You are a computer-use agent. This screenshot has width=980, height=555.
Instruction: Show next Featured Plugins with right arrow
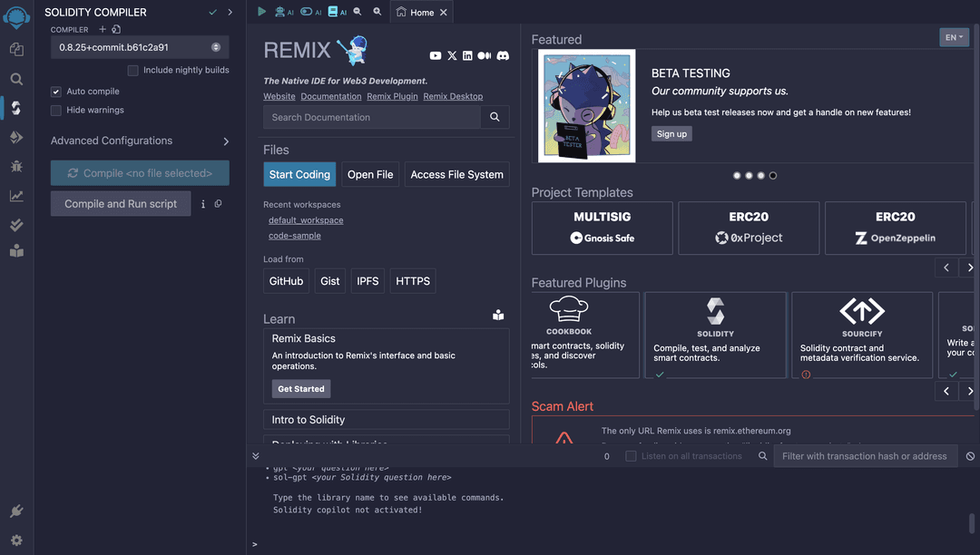[969, 391]
